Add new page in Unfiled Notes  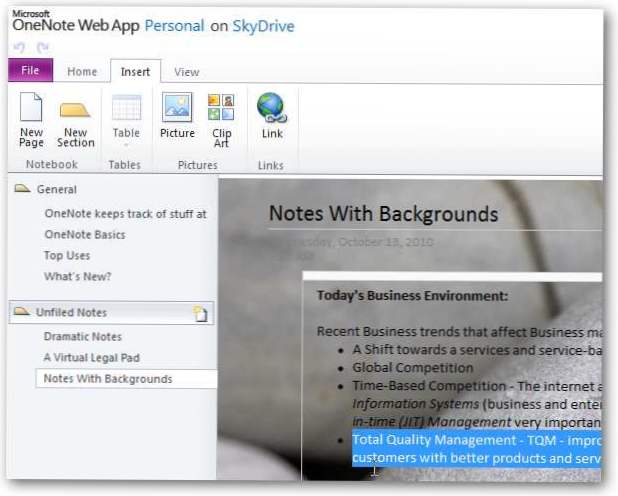click(x=201, y=314)
